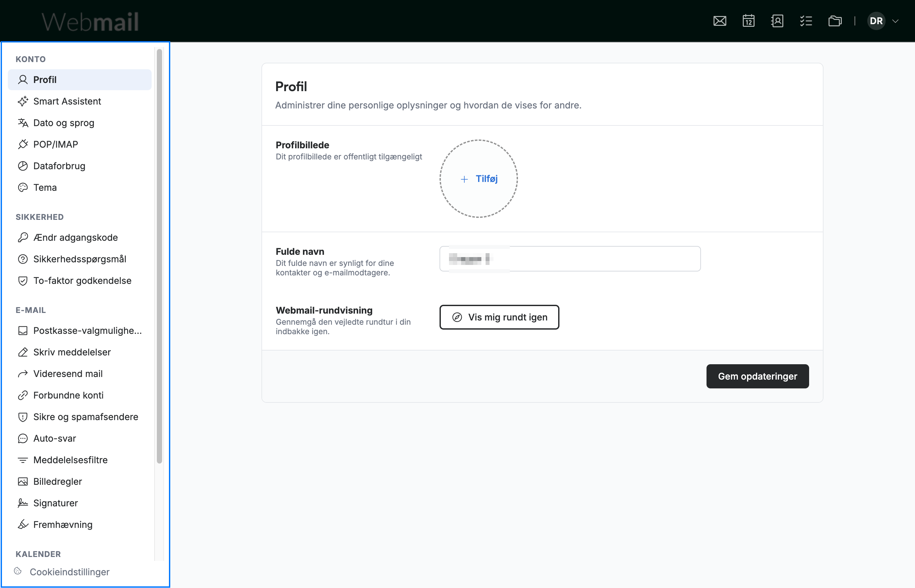Open the tasks checklist icon
Viewport: 915px width, 588px height.
tap(806, 21)
